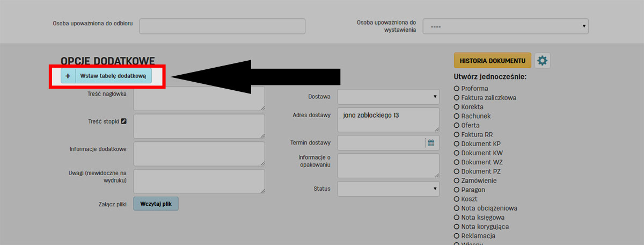644x245 pixels.
Task: Pick the Paragon radio option
Action: click(x=457, y=190)
